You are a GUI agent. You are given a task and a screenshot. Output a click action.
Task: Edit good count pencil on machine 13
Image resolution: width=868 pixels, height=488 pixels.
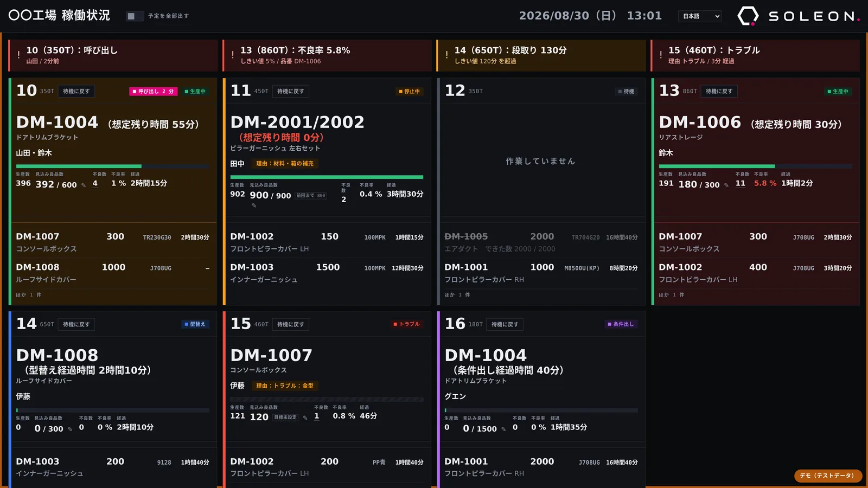(726, 185)
